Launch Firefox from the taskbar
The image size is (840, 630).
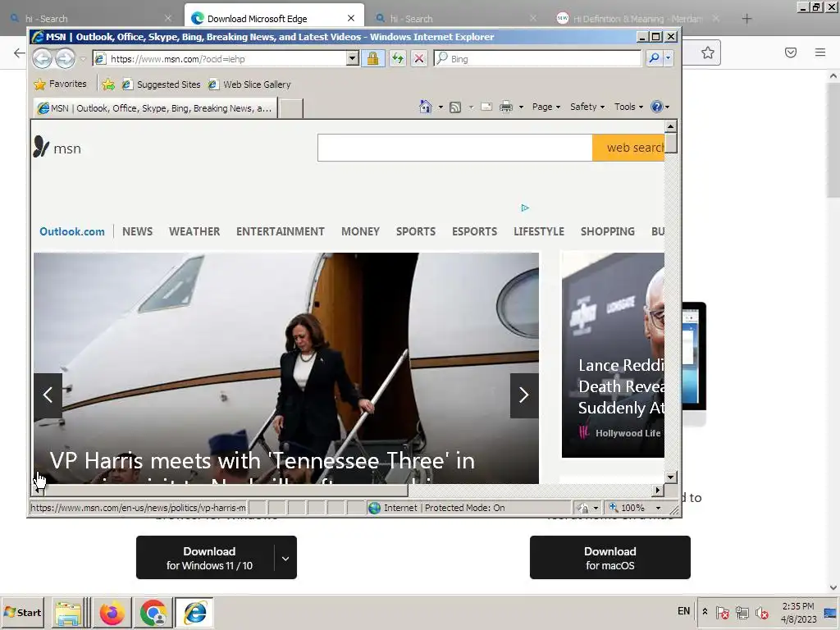(x=112, y=612)
